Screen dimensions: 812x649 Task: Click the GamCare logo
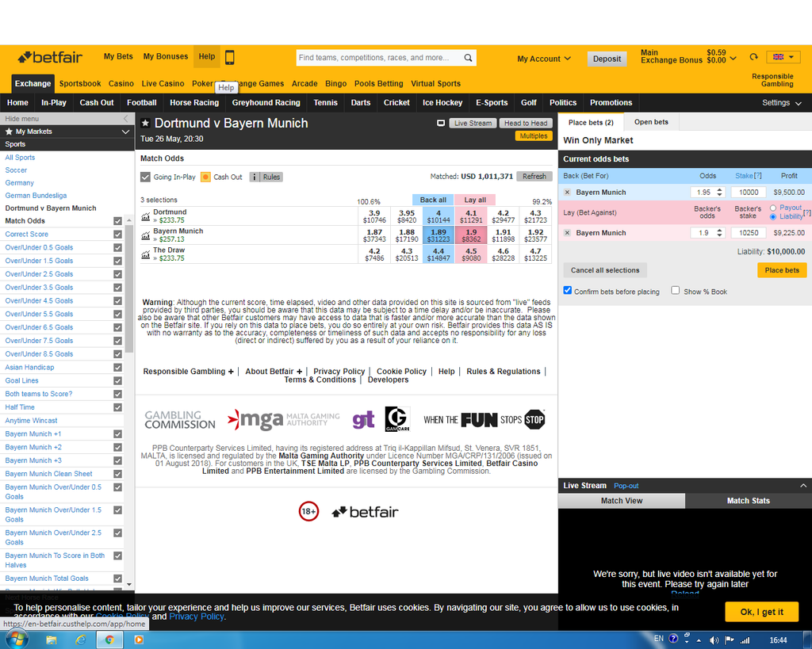397,419
